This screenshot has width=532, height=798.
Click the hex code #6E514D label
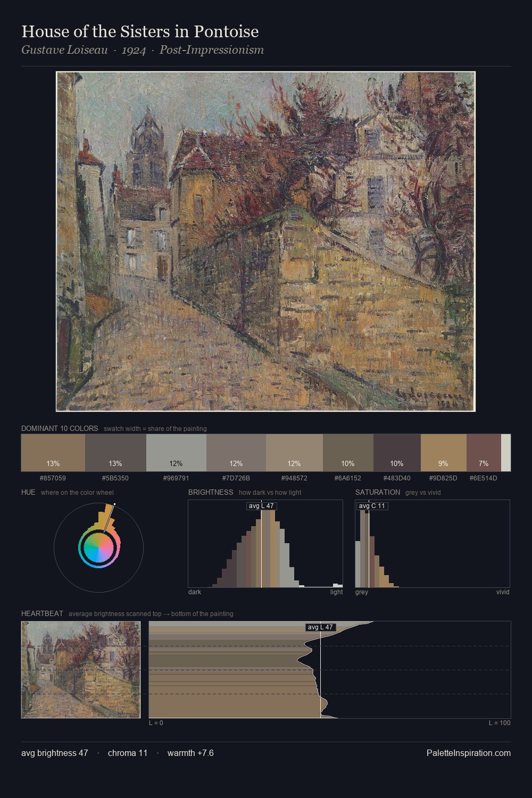click(484, 478)
